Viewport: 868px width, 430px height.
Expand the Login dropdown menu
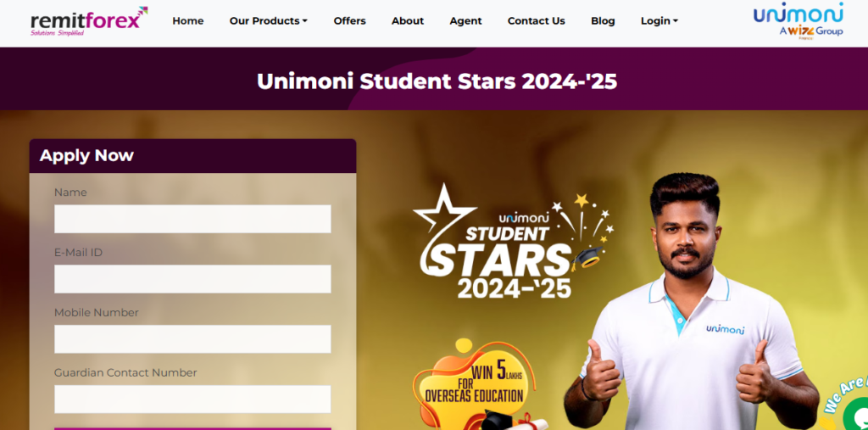(x=659, y=21)
